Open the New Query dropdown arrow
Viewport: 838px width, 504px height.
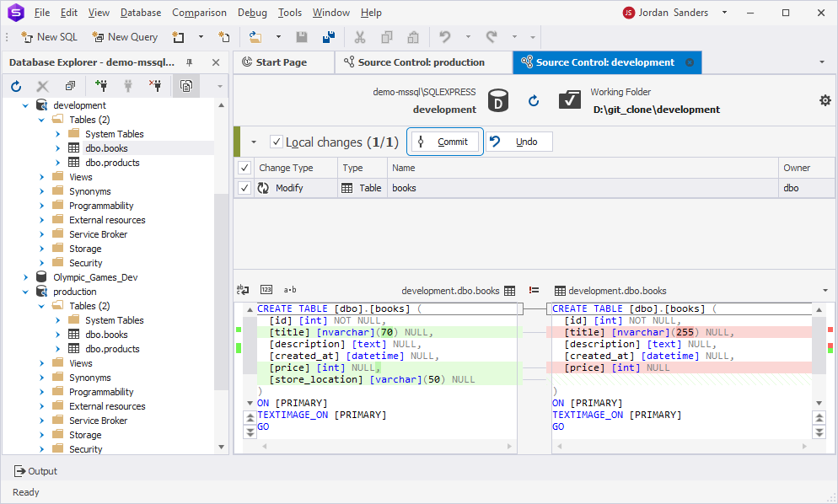pos(201,37)
